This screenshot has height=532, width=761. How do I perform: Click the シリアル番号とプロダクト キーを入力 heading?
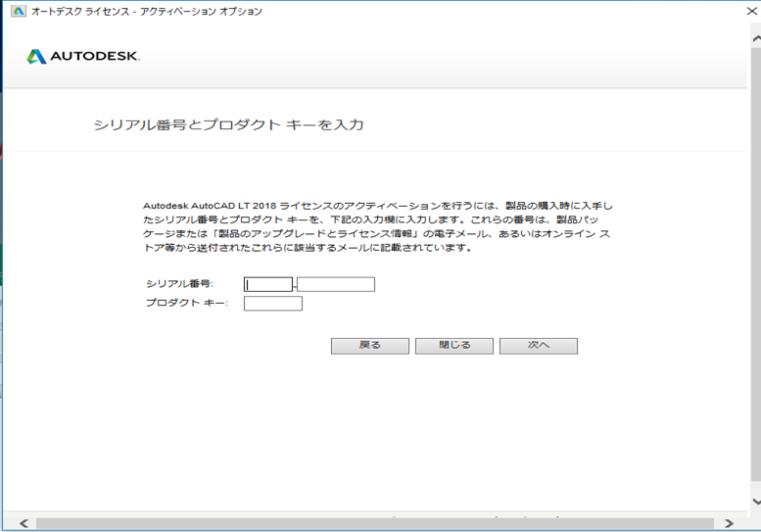pyautogui.click(x=228, y=124)
